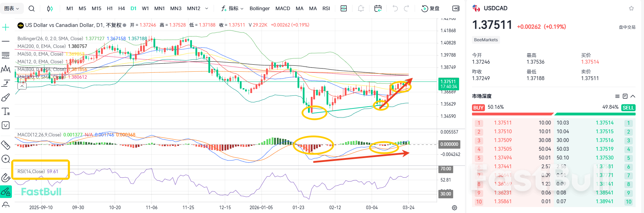Add the Bollinger indicator shortcut
This screenshot has height=213, width=644.
coord(260,8)
